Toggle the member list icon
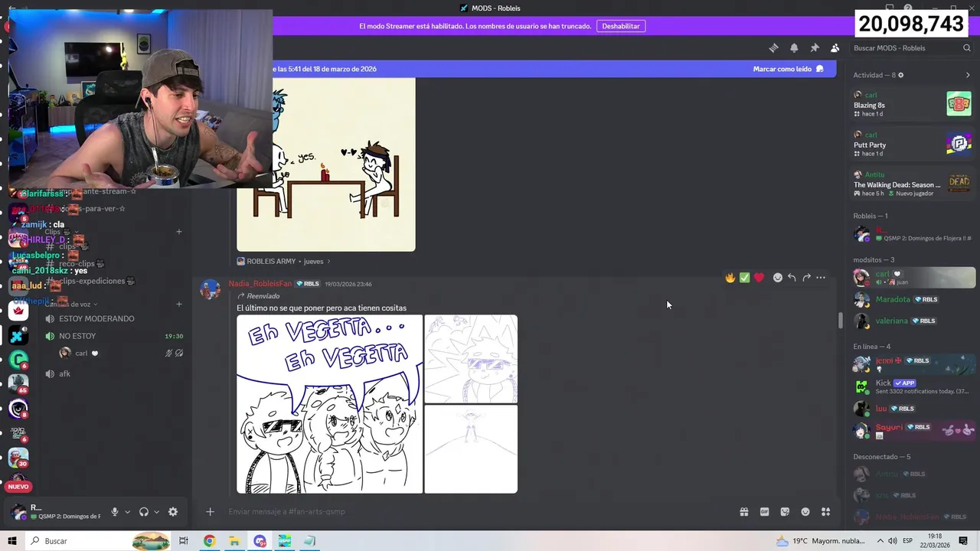980x551 pixels. (835, 47)
